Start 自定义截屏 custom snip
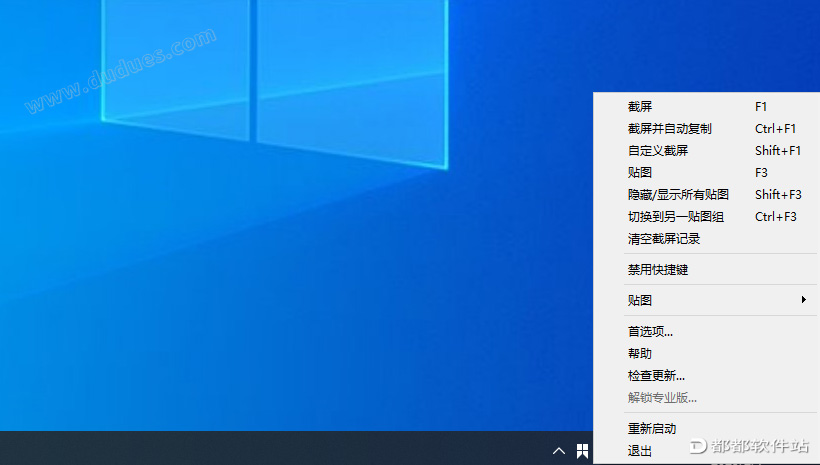The image size is (820, 465). [x=658, y=151]
